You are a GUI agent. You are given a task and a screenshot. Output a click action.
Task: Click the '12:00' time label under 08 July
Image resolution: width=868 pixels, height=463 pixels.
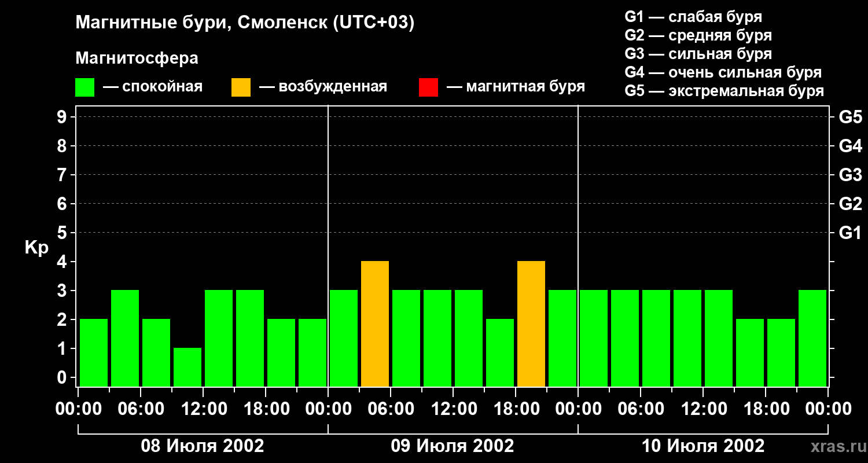(x=203, y=409)
